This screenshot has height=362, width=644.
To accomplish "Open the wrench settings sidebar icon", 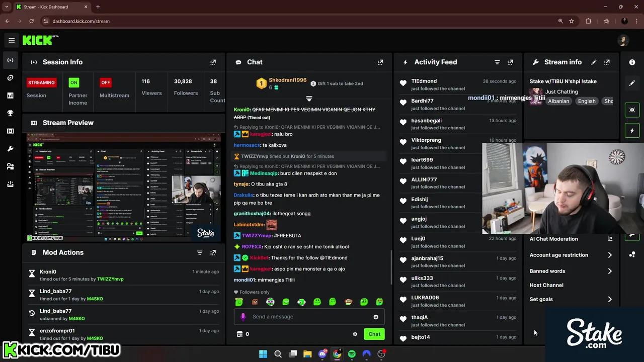I will [x=10, y=149].
